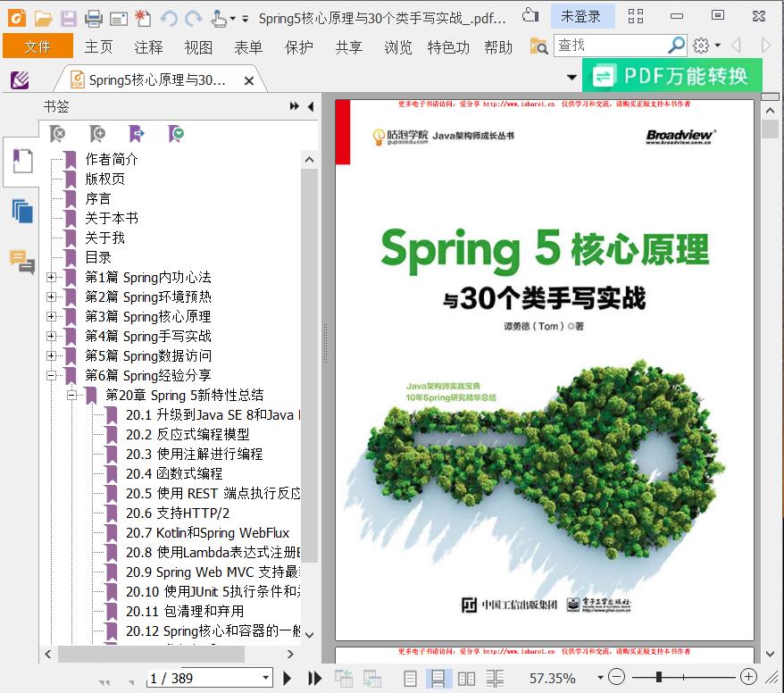Open the quick access toolbar customize arrow
Screen dimensions: 784x693
click(x=245, y=19)
